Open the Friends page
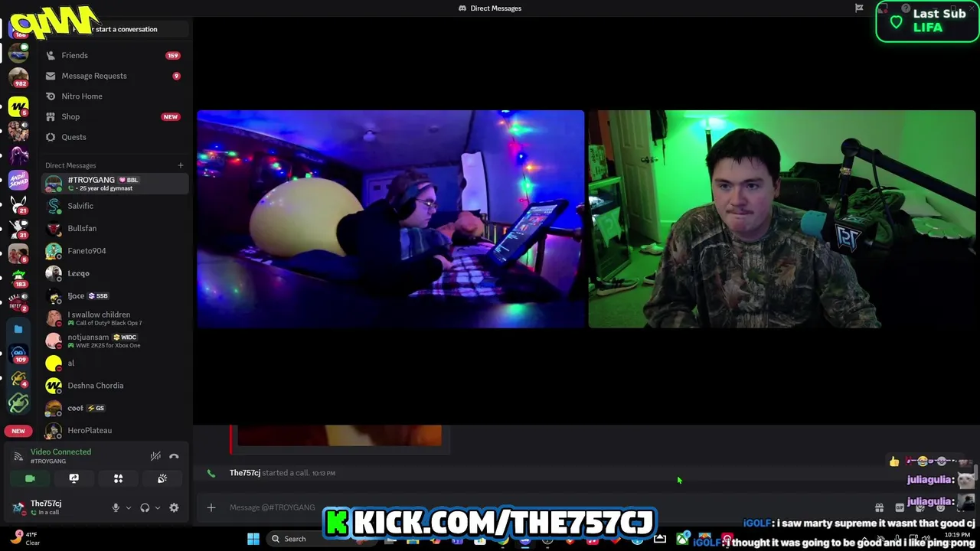 [115, 55]
